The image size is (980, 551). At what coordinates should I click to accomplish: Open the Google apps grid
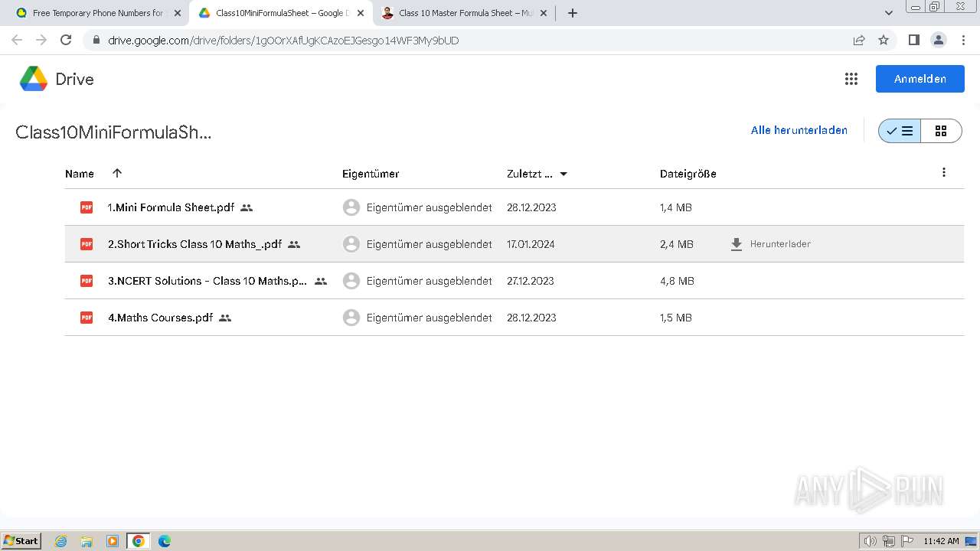[851, 79]
